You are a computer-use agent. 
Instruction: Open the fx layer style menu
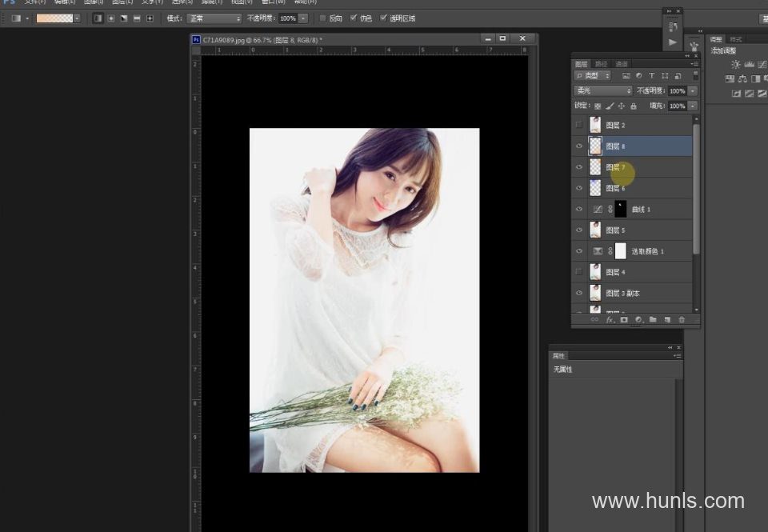pyautogui.click(x=610, y=320)
